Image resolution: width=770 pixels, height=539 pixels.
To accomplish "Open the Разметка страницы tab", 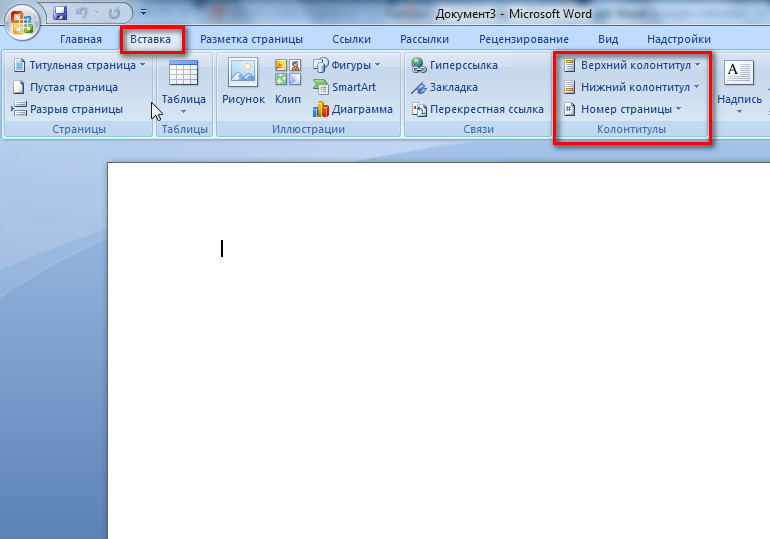I will tap(251, 39).
